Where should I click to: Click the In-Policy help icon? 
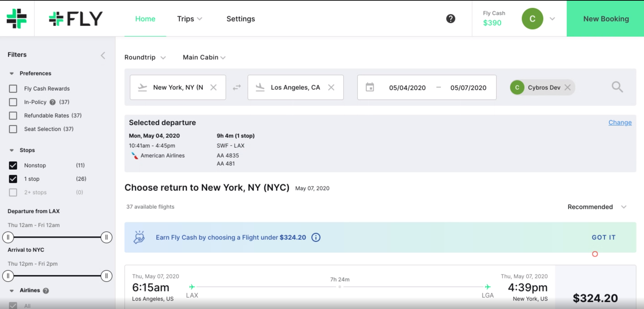coord(53,102)
